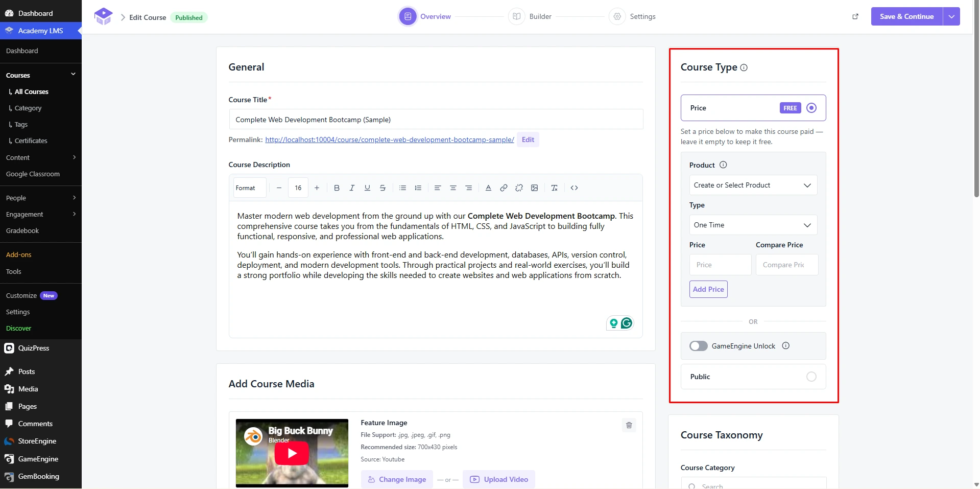
Task: Select the Public course type radio
Action: tap(811, 377)
